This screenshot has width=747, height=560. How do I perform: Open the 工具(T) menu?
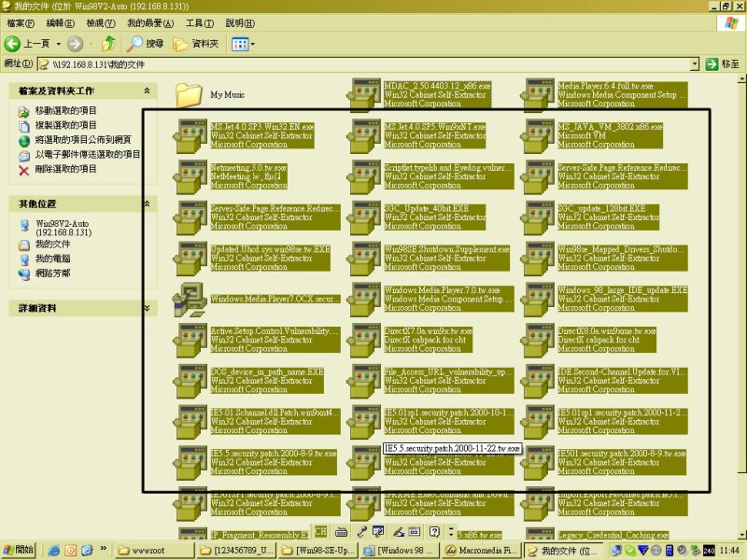click(200, 23)
